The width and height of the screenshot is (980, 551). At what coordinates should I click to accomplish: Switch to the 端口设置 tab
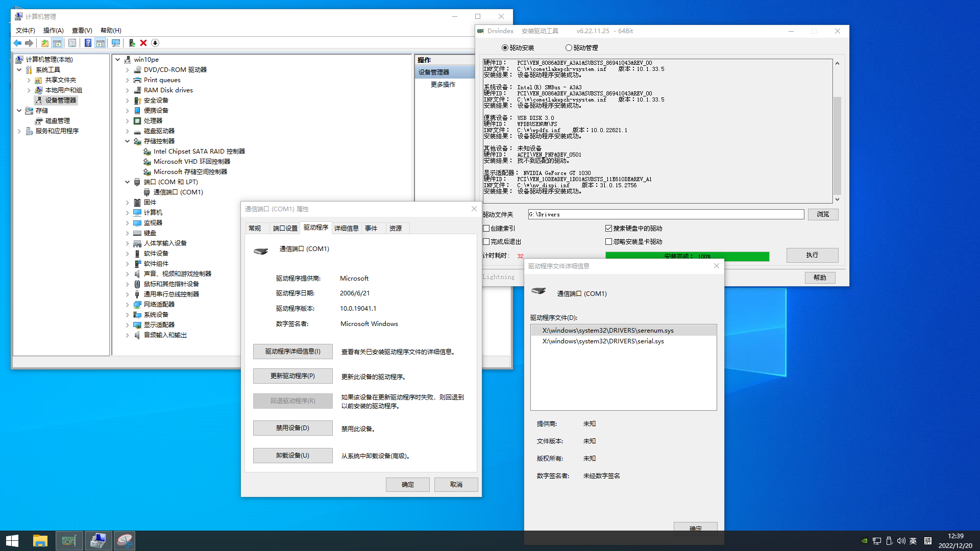pyautogui.click(x=285, y=229)
